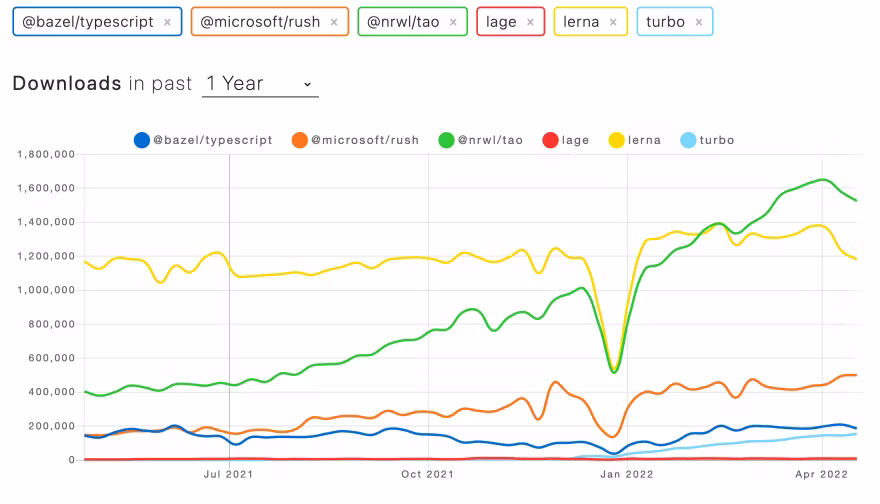Toggle the @nrwl/tao legend entry
This screenshot has height=504, width=880.
[x=485, y=140]
